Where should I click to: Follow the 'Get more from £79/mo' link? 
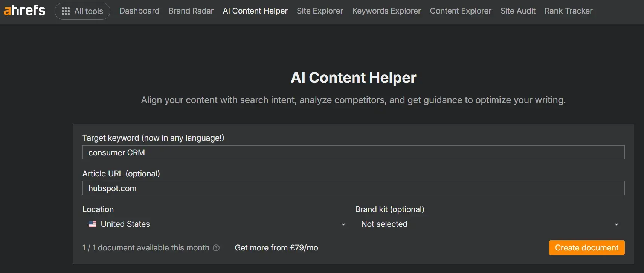coord(276,248)
